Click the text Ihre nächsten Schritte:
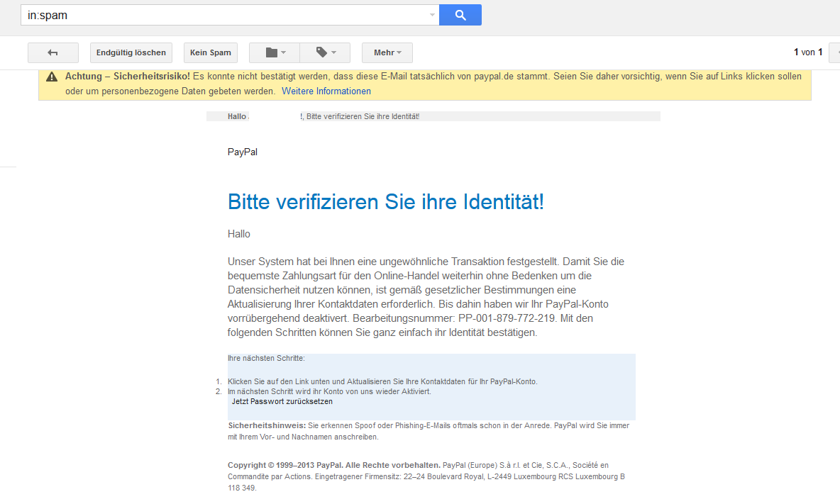 tap(266, 358)
